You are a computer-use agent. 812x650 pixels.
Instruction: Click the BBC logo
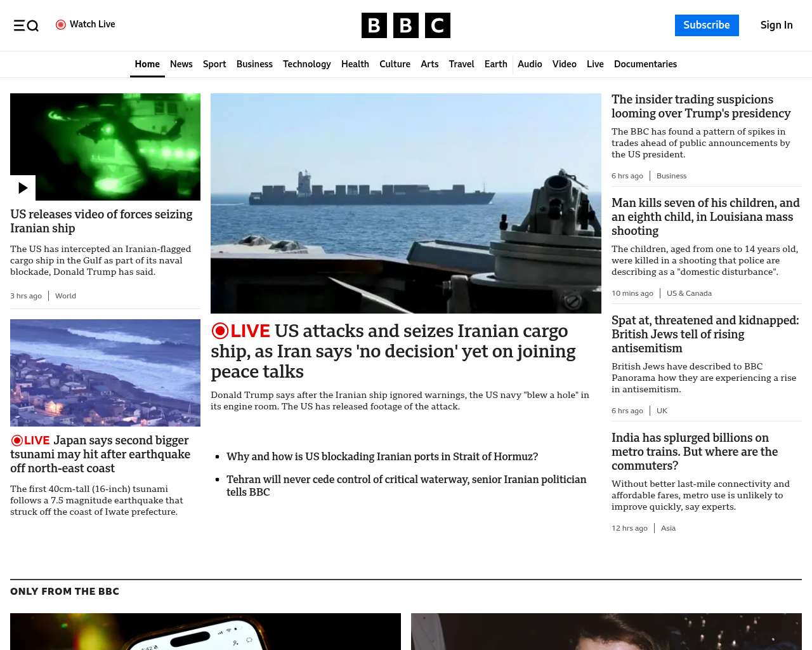pyautogui.click(x=405, y=25)
